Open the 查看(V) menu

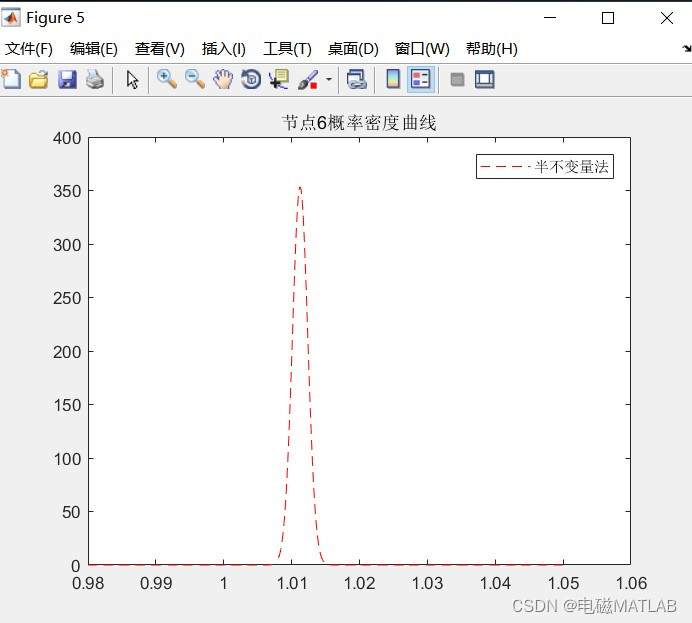point(159,49)
